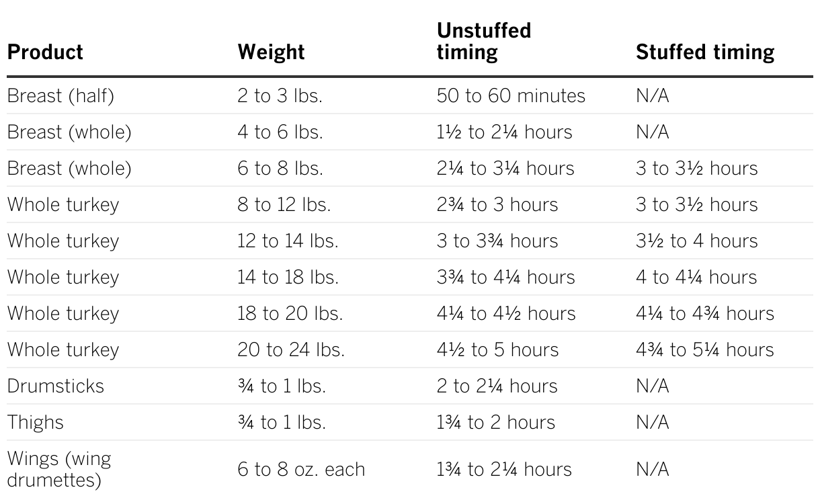
Task: Click the Stuffed timing column header
Action: pyautogui.click(x=705, y=52)
